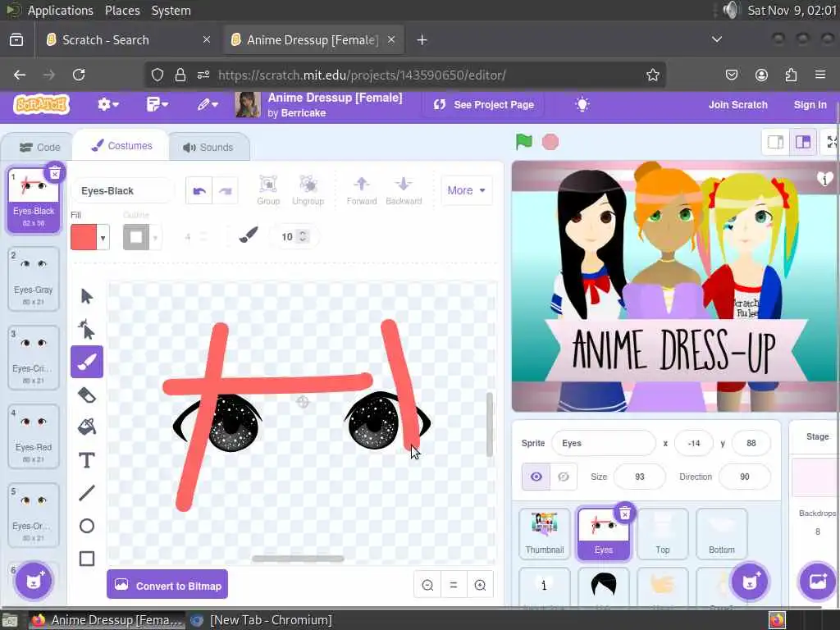Open the System menu
This screenshot has height=630, width=840.
tap(171, 10)
